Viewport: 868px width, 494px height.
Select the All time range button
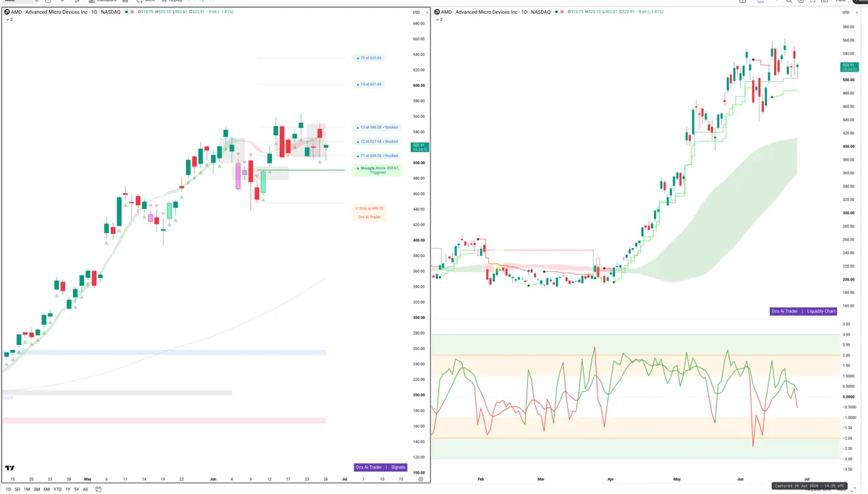[85, 489]
